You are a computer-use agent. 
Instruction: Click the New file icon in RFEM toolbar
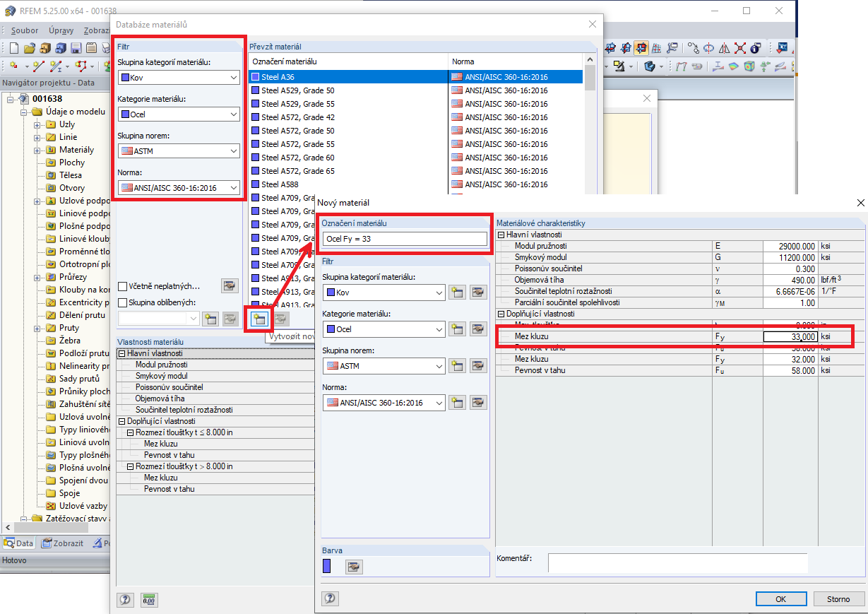[13, 49]
